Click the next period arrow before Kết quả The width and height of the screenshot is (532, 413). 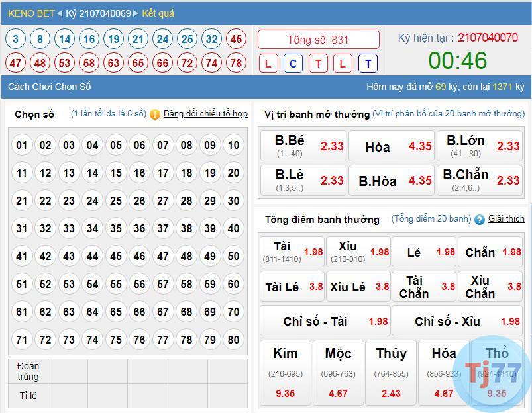pyautogui.click(x=136, y=13)
